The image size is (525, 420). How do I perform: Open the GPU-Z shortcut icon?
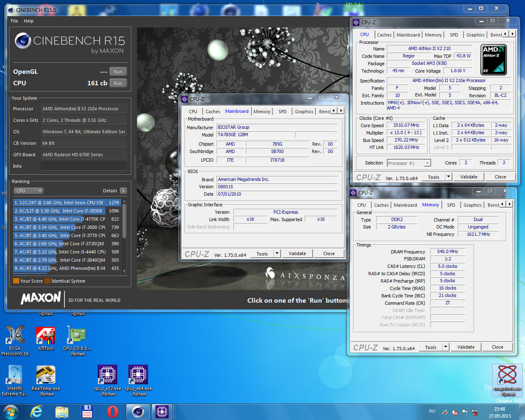point(77,340)
